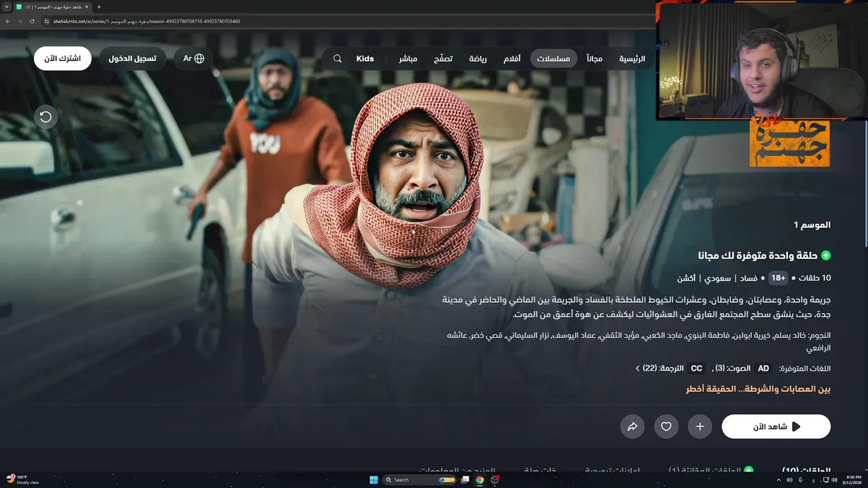Image resolution: width=868 pixels, height=488 pixels.
Task: Open the Kids section in navigation
Action: pos(365,59)
